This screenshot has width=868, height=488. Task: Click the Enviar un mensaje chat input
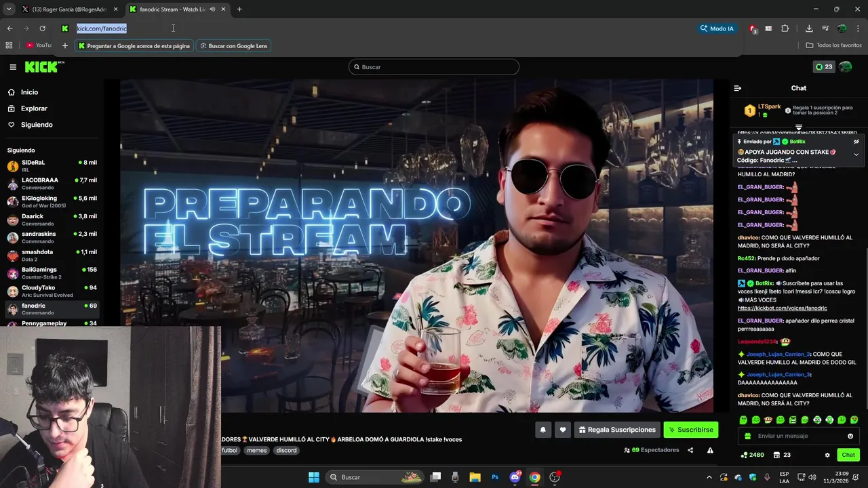click(799, 436)
